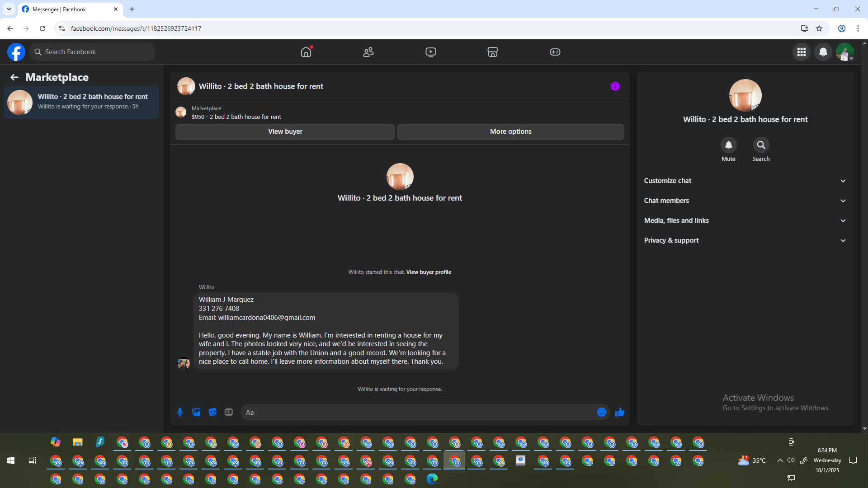The image size is (868, 488).
Task: Go back with the browser back arrow
Action: point(10,28)
